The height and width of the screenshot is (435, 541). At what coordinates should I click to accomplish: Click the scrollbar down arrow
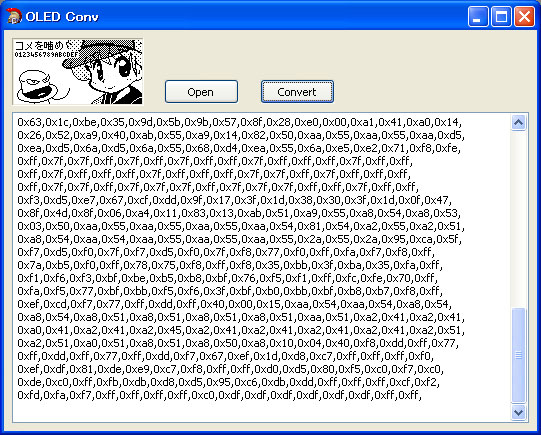tap(519, 412)
